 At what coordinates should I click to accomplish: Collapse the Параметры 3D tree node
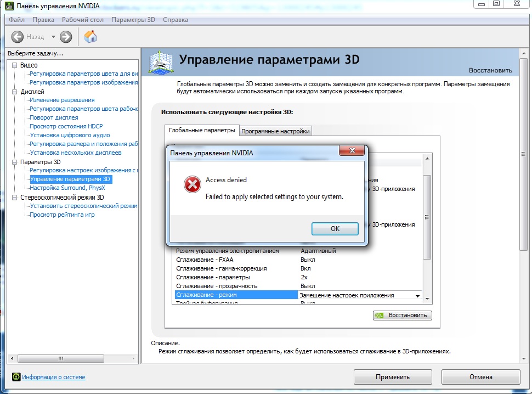(15, 162)
